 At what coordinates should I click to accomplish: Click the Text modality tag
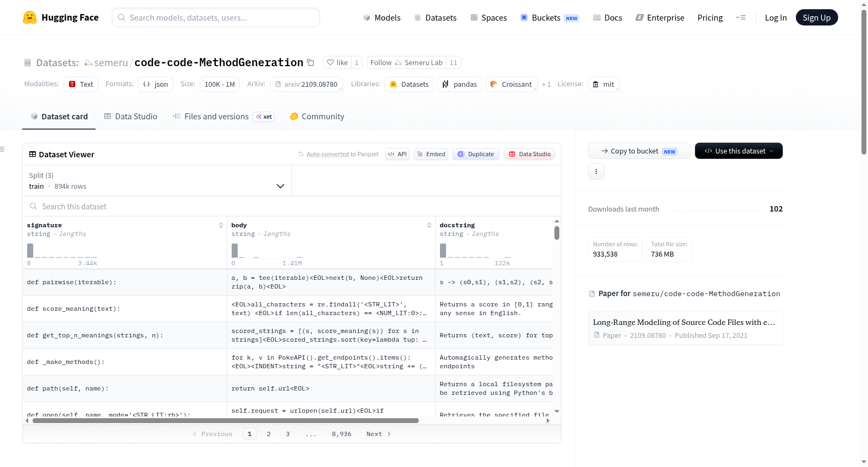pyautogui.click(x=81, y=84)
